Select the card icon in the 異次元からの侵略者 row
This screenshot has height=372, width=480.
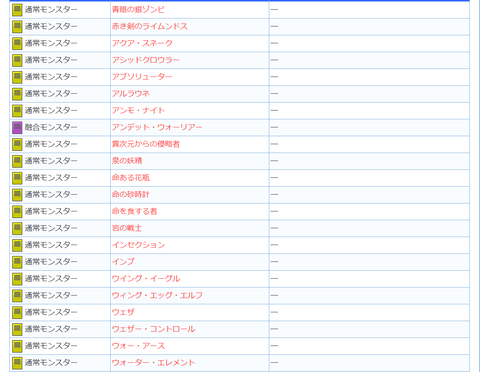[x=17, y=144]
